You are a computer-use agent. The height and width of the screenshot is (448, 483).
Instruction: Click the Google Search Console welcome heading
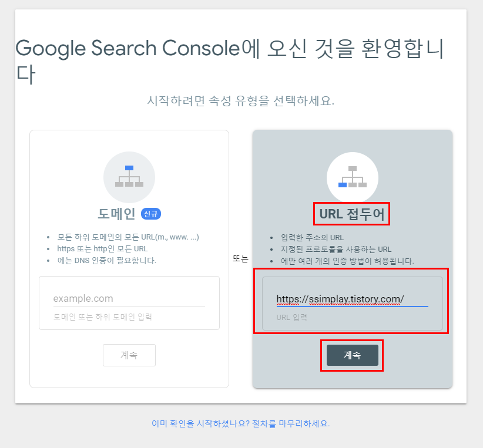point(230,61)
